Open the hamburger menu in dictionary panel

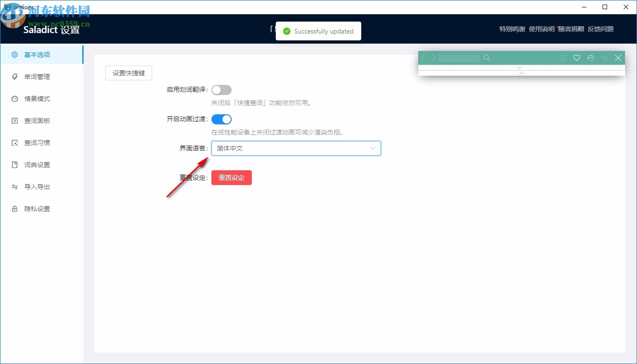563,58
